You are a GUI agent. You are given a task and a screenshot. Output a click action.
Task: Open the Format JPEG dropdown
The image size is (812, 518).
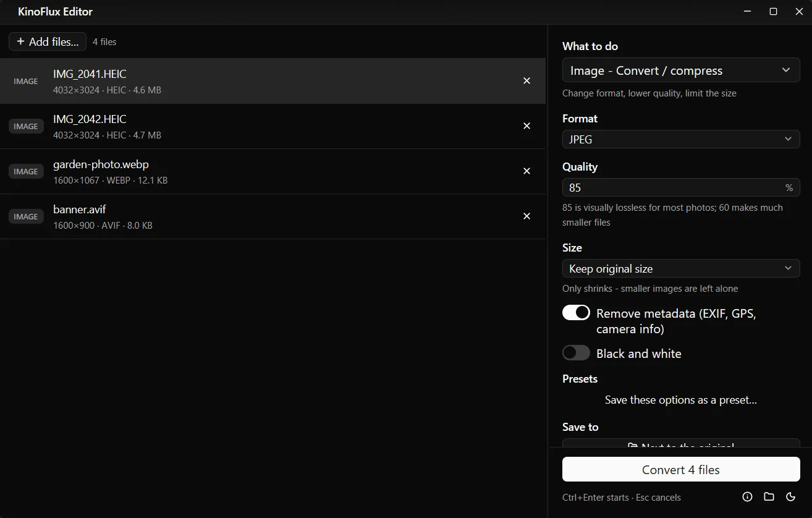(x=681, y=139)
